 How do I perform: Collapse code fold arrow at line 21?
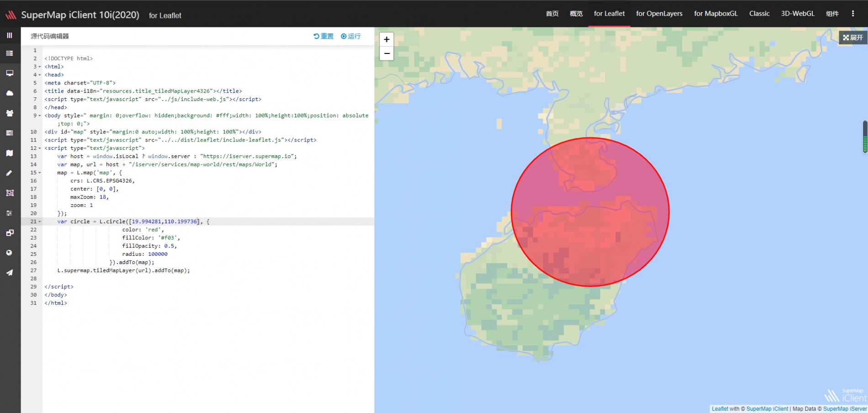[x=40, y=222]
